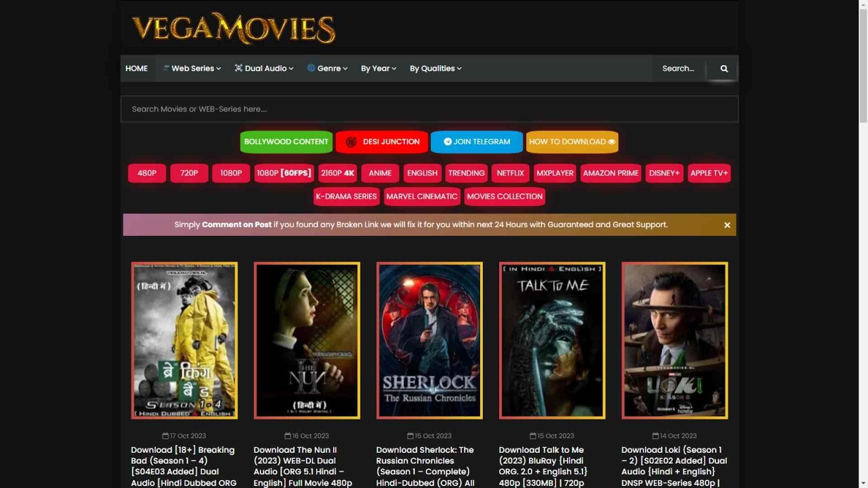Image resolution: width=868 pixels, height=488 pixels.
Task: Browse the Amazon Prime tag
Action: click(611, 173)
